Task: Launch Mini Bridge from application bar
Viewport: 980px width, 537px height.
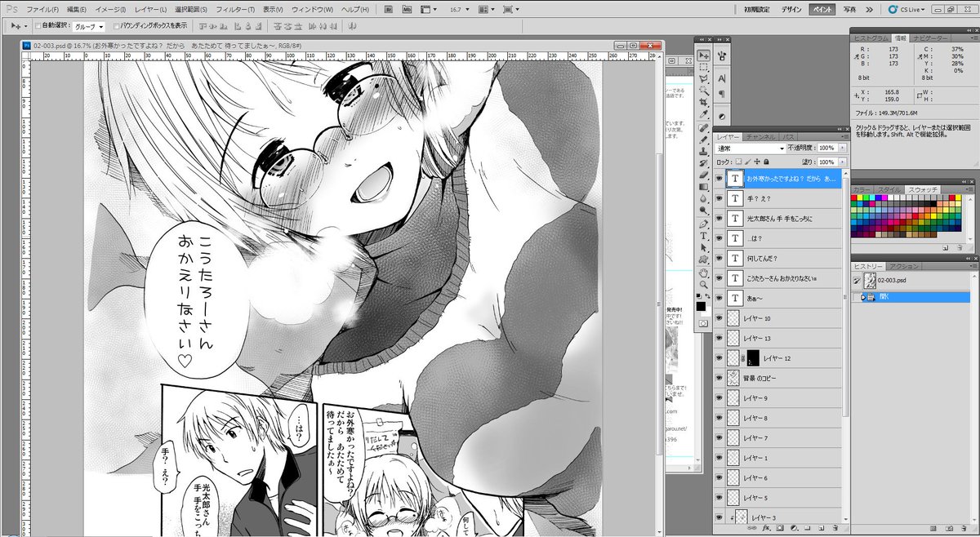Action: click(x=407, y=9)
